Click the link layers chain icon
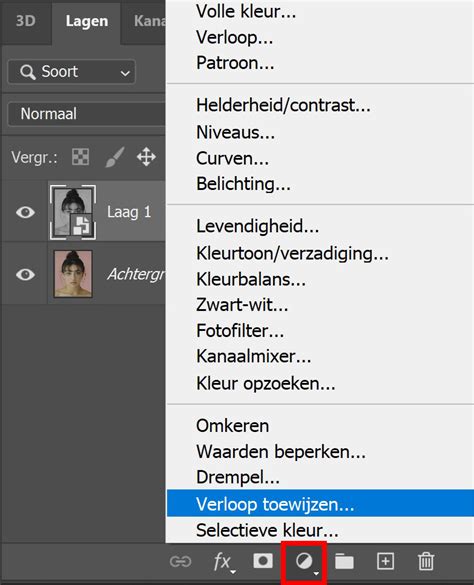Screen dimensions: 474x585 (x=181, y=561)
